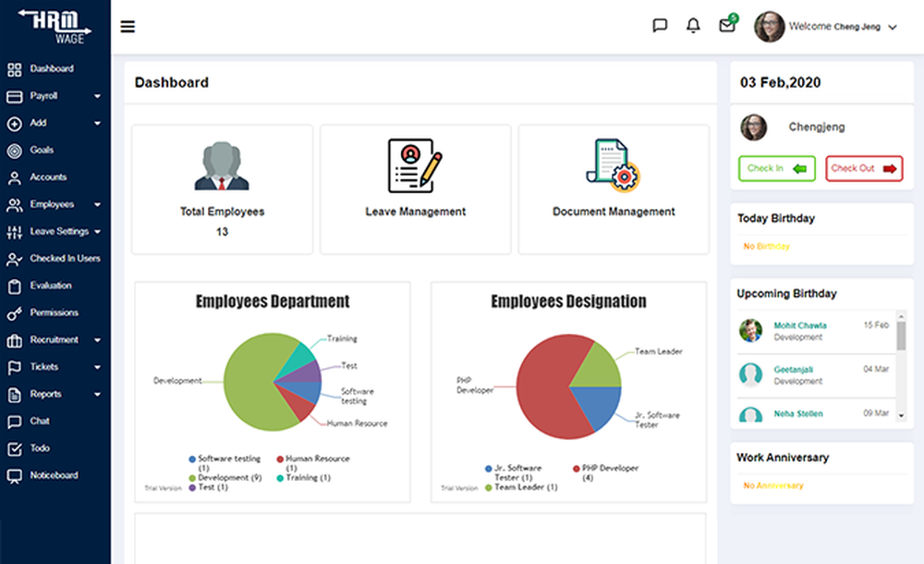
Task: Open the mail envelope icon with badge
Action: 728,24
